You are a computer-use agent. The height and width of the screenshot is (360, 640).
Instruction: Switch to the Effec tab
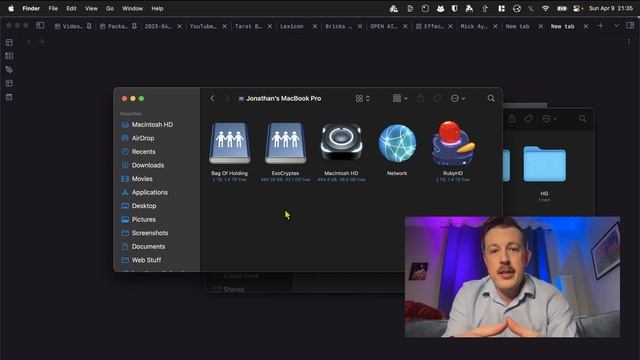(x=429, y=26)
